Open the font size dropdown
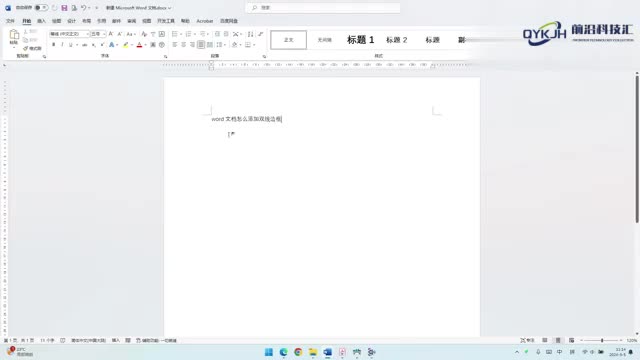The height and width of the screenshot is (360, 640). [x=104, y=34]
